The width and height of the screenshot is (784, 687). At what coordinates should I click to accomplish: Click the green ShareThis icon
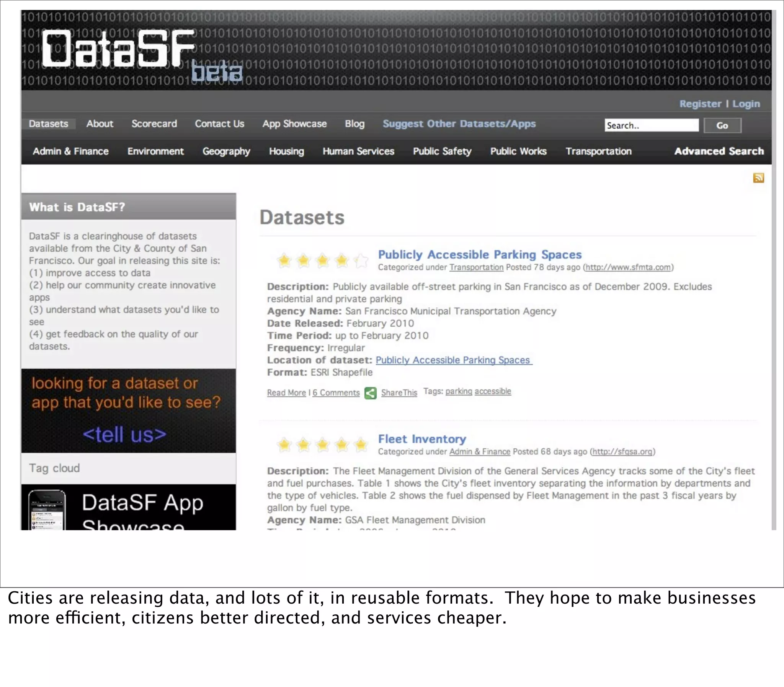[x=370, y=393]
